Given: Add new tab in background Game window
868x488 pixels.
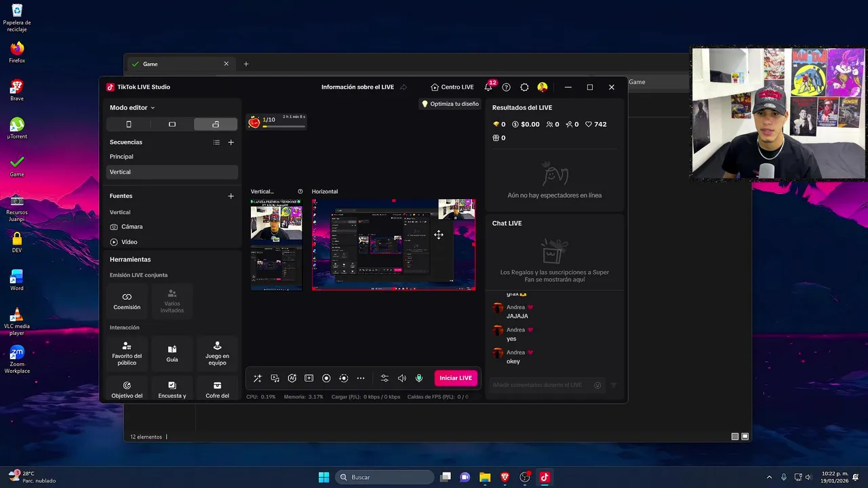Looking at the screenshot, I should (246, 64).
